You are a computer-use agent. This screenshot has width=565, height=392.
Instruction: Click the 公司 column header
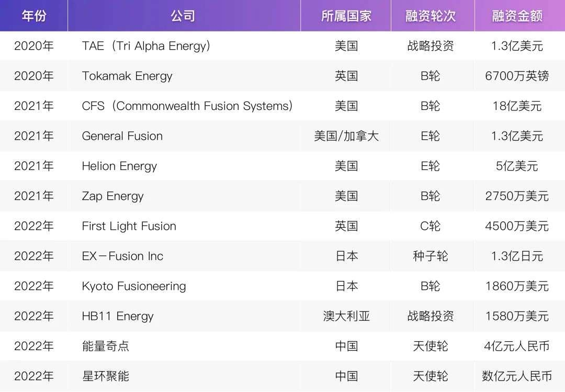click(184, 16)
